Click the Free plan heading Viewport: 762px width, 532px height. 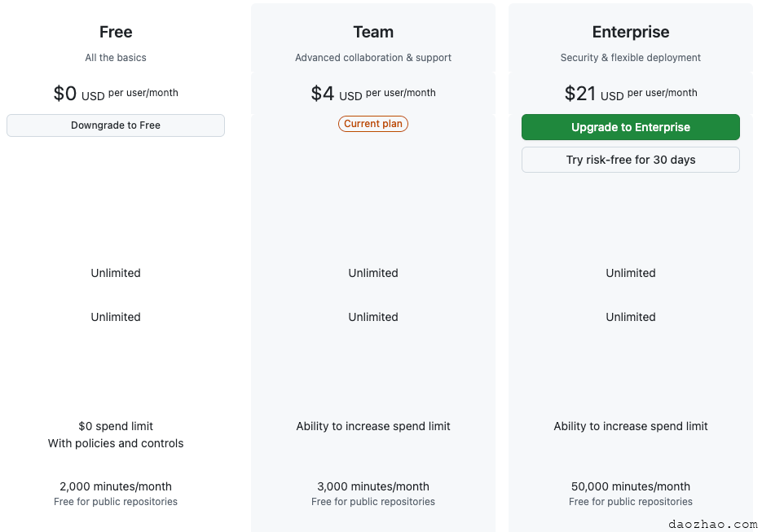click(116, 32)
